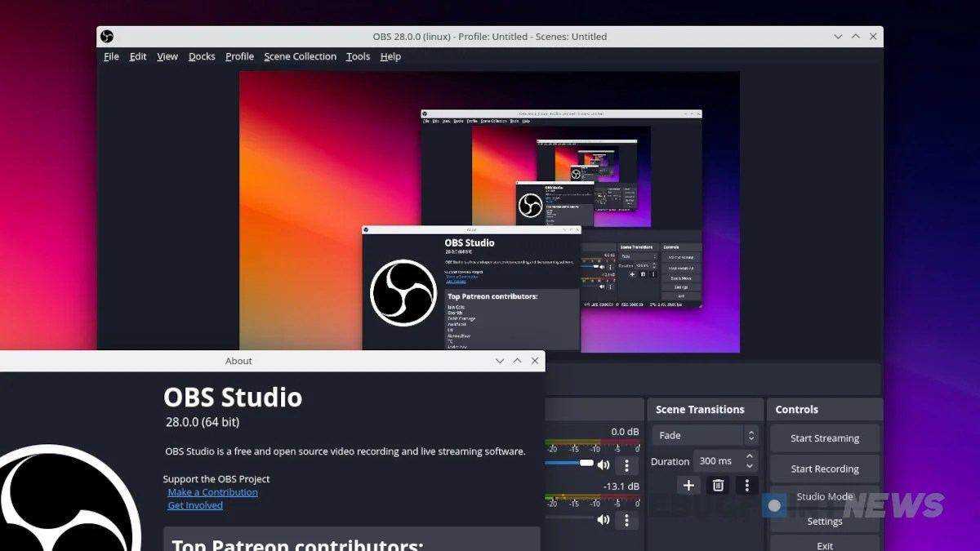Click the OBS logo in the title bar
Image resolution: width=980 pixels, height=551 pixels.
point(107,36)
